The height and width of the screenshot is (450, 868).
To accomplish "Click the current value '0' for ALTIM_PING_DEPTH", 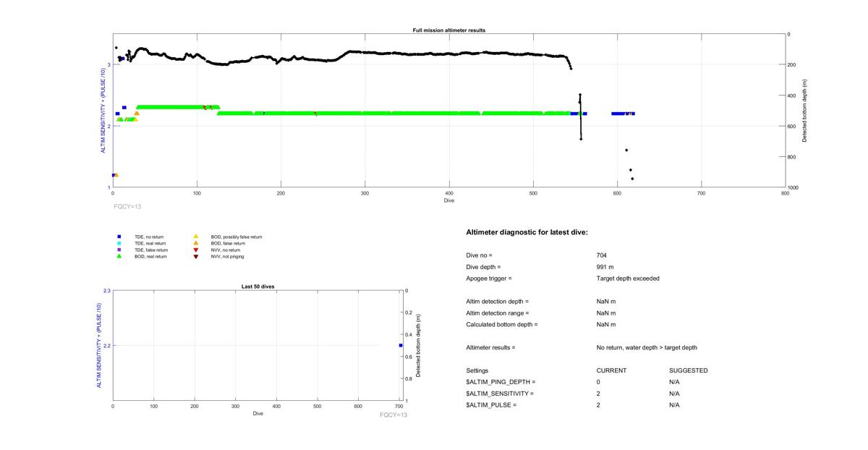I will (x=598, y=382).
